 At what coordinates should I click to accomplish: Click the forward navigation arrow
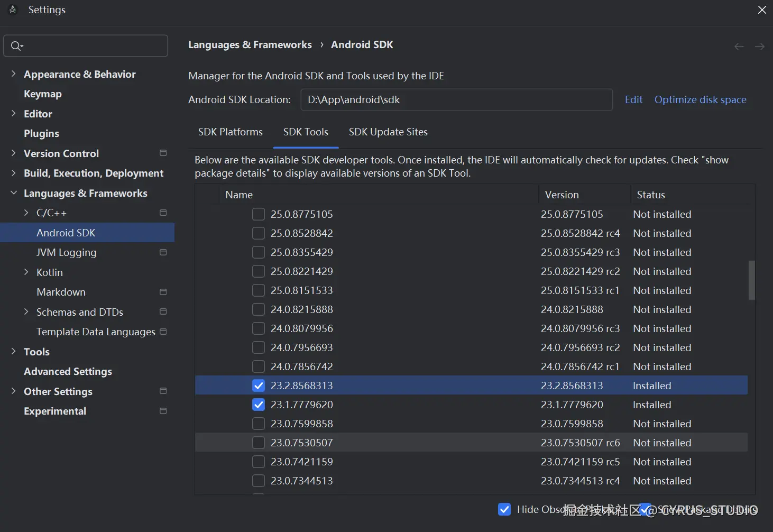[x=760, y=47]
